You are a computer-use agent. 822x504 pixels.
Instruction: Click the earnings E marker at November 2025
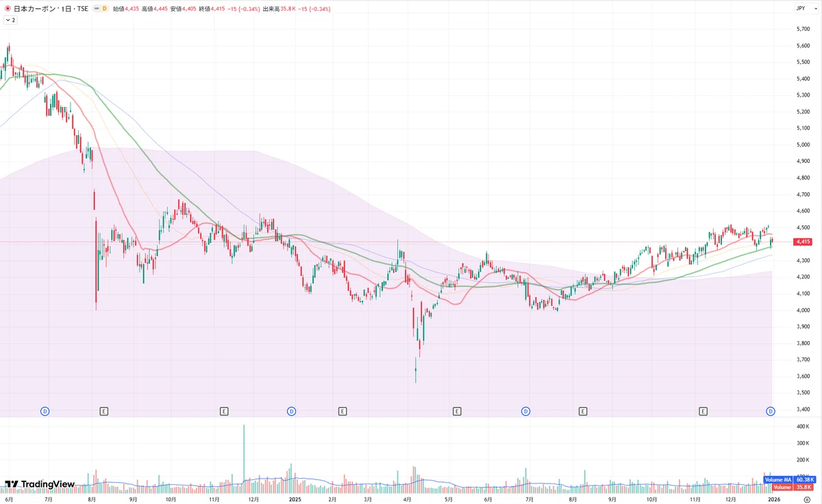coord(703,411)
